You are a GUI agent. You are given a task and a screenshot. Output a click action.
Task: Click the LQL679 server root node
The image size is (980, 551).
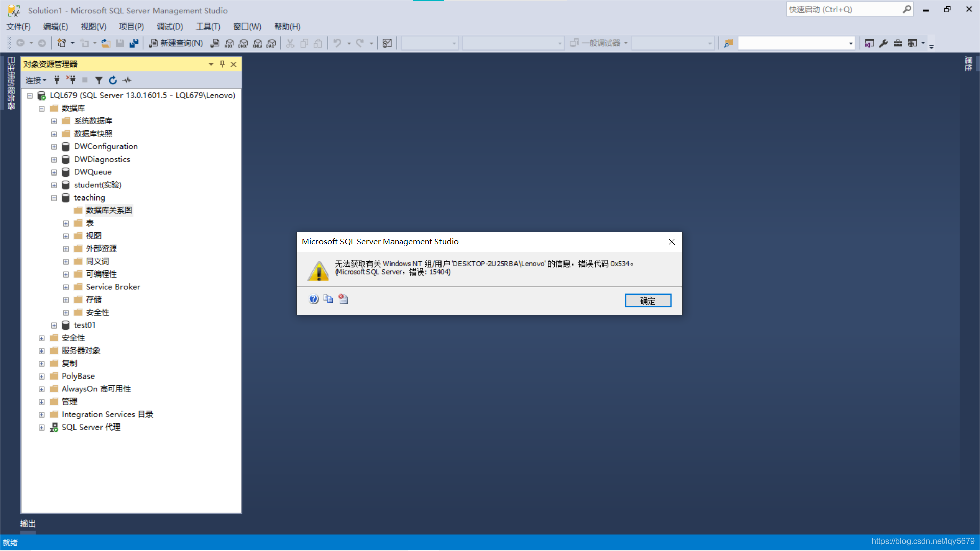tap(141, 95)
